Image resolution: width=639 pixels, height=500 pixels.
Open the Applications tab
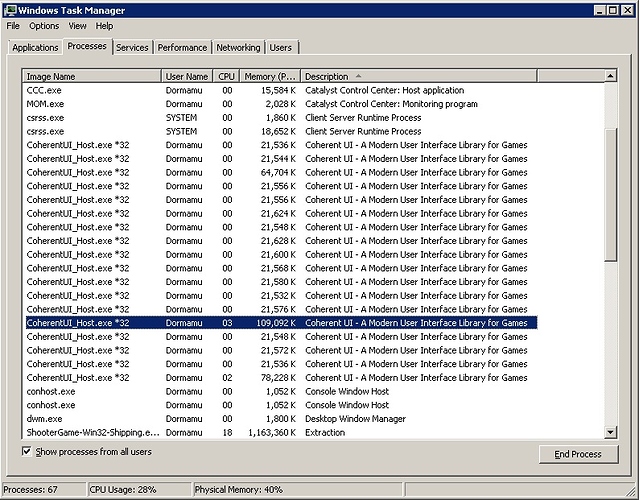click(35, 47)
